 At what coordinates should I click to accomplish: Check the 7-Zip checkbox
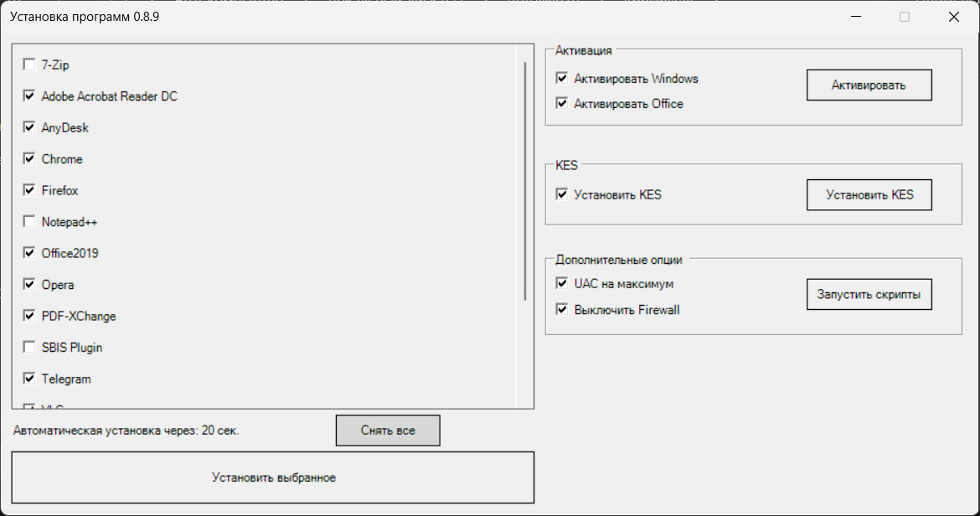pyautogui.click(x=28, y=64)
